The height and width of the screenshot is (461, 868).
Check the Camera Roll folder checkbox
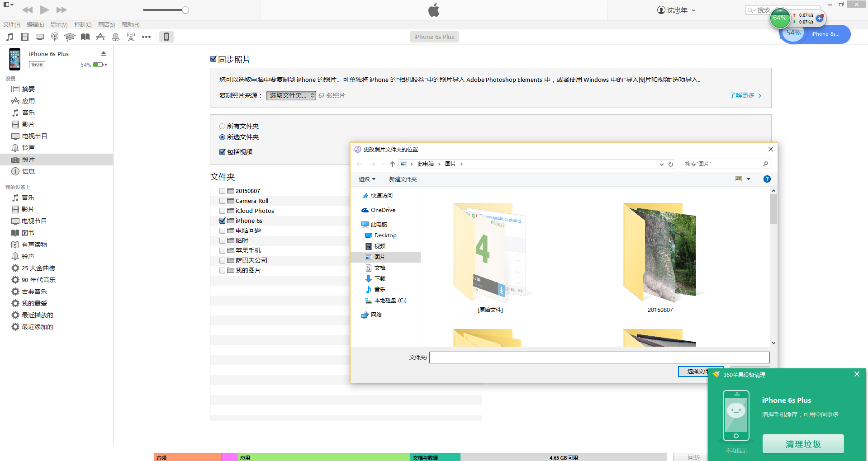pyautogui.click(x=222, y=201)
